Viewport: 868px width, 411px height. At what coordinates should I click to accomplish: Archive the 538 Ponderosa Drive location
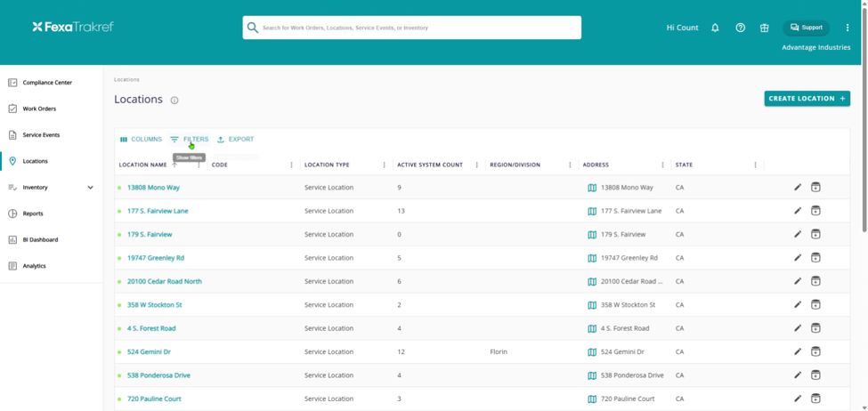pos(815,375)
